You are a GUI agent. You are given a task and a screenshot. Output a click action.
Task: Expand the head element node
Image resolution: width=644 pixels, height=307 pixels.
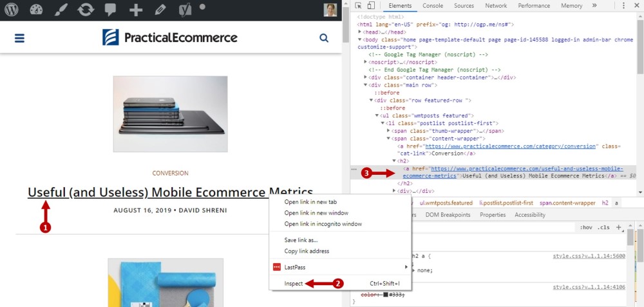coord(360,32)
